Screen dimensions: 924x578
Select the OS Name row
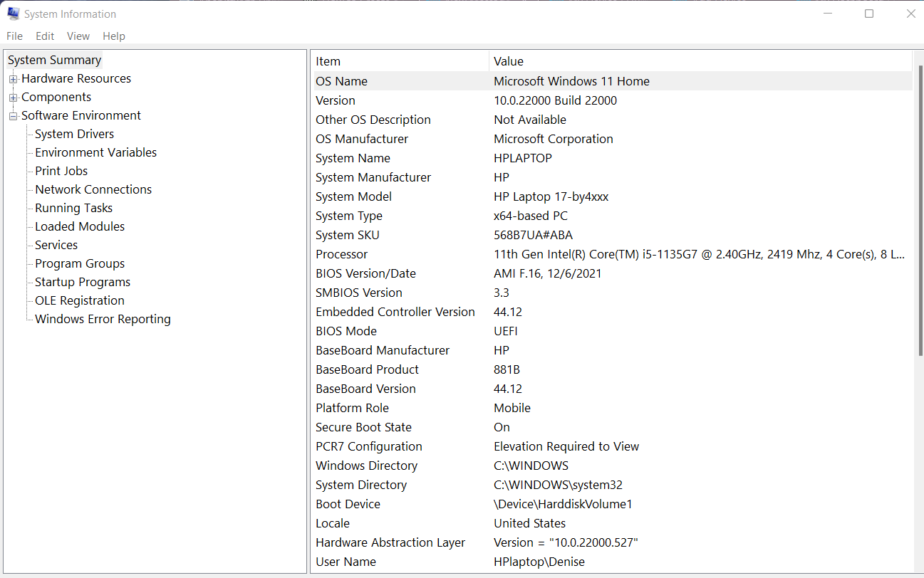pyautogui.click(x=613, y=81)
